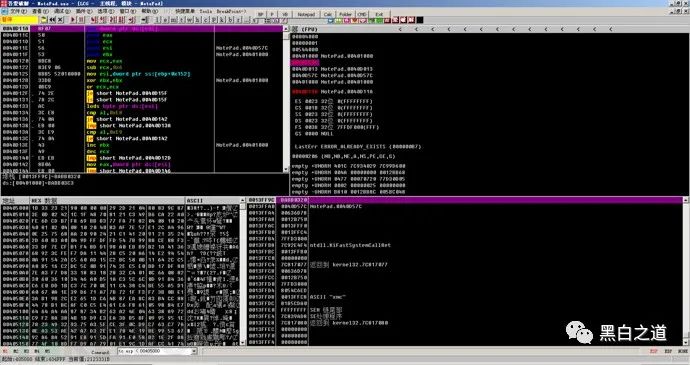Screen dimensions: 690x365
Task: Open the Handles 'h' window icon
Action: pos(197,20)
